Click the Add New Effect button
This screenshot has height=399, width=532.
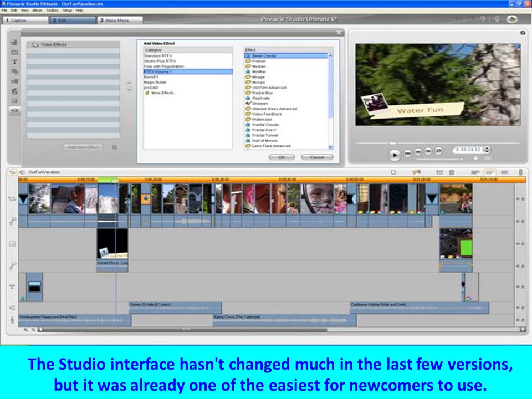(x=83, y=147)
